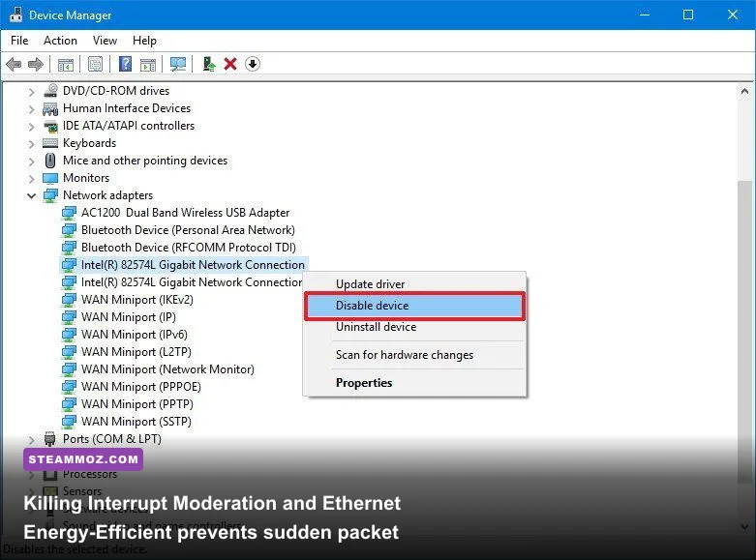The image size is (756, 560).
Task: Click the Human Interface Devices icon
Action: pos(50,108)
